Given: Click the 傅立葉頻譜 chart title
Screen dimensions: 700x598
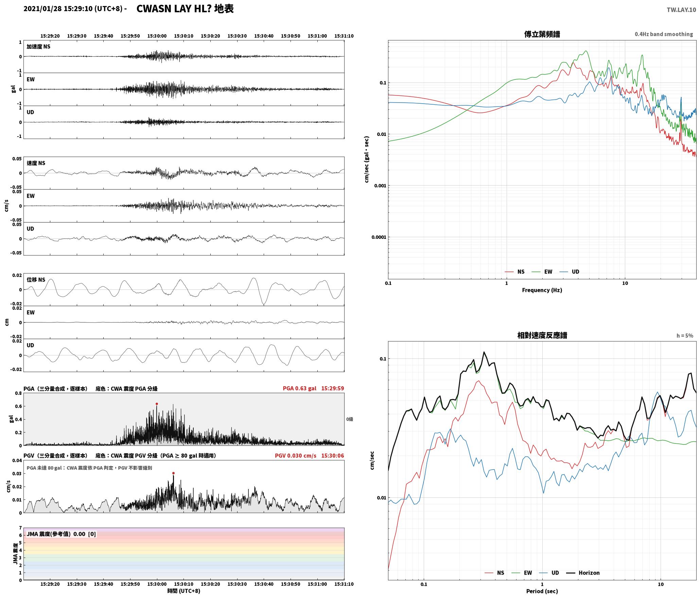Looking at the screenshot, I should tap(542, 34).
